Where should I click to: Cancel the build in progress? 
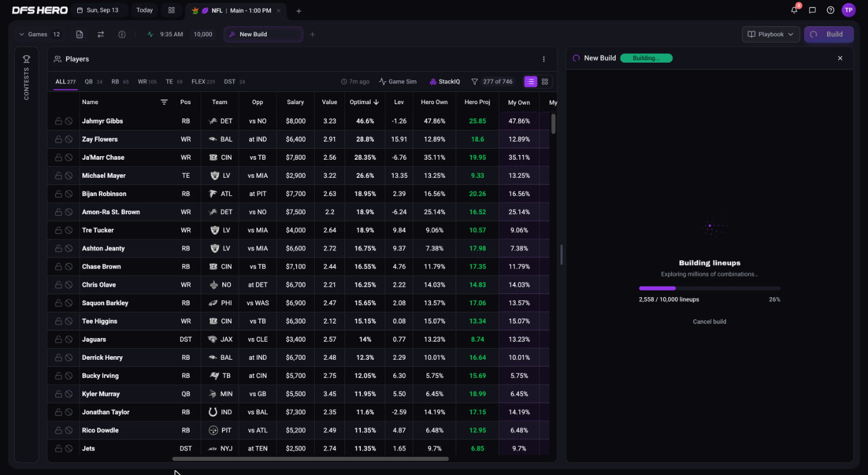click(x=709, y=322)
